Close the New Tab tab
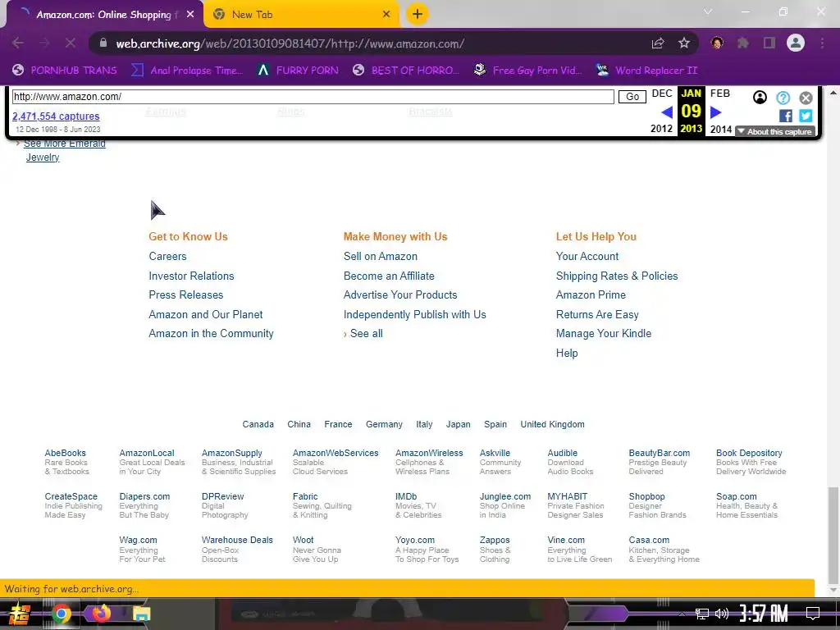This screenshot has width=840, height=630. (386, 15)
